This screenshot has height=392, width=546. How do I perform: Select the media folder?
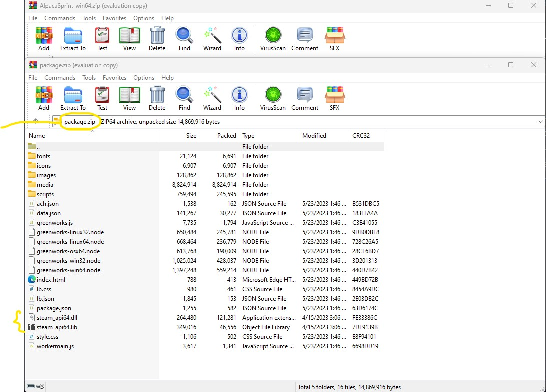205,185
